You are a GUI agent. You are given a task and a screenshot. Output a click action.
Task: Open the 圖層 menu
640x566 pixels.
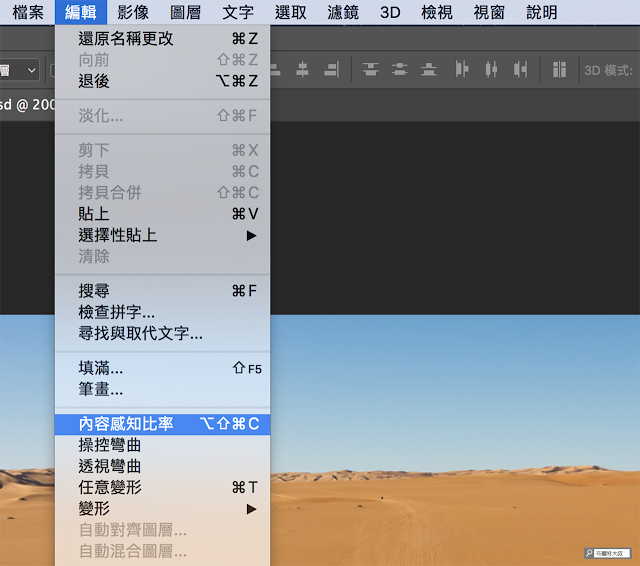pos(185,12)
